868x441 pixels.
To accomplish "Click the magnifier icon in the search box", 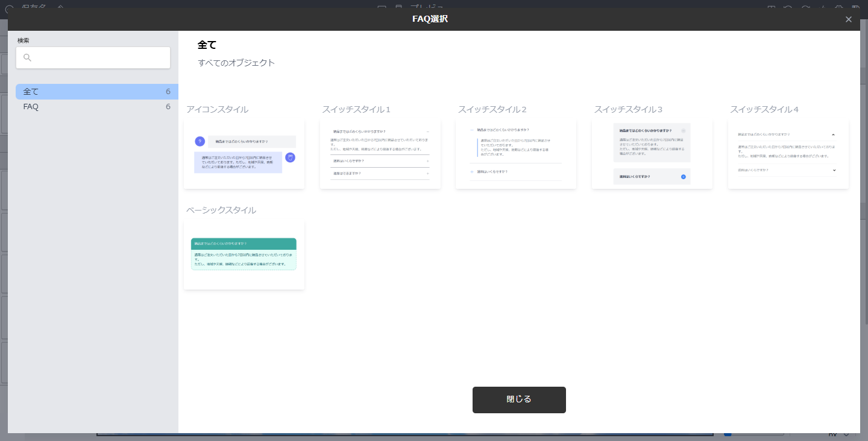I will pyautogui.click(x=27, y=58).
